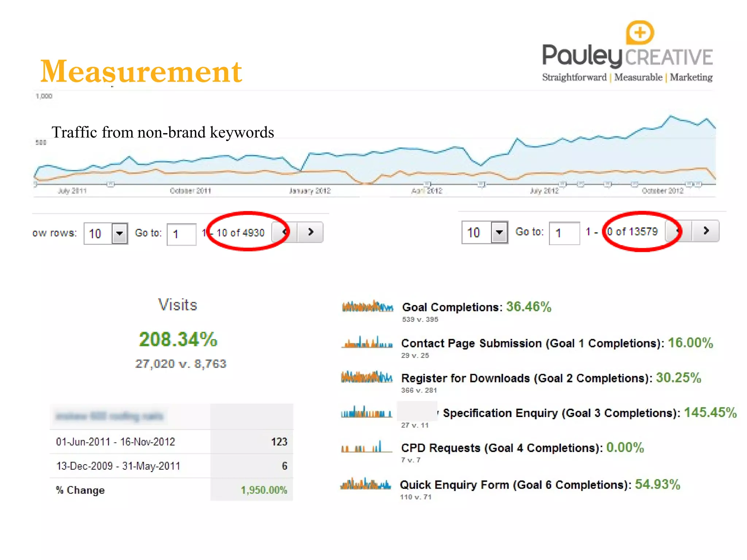This screenshot has height=560, width=747.
Task: Click the 27,020 v. 8,763 comparison
Action: (181, 363)
